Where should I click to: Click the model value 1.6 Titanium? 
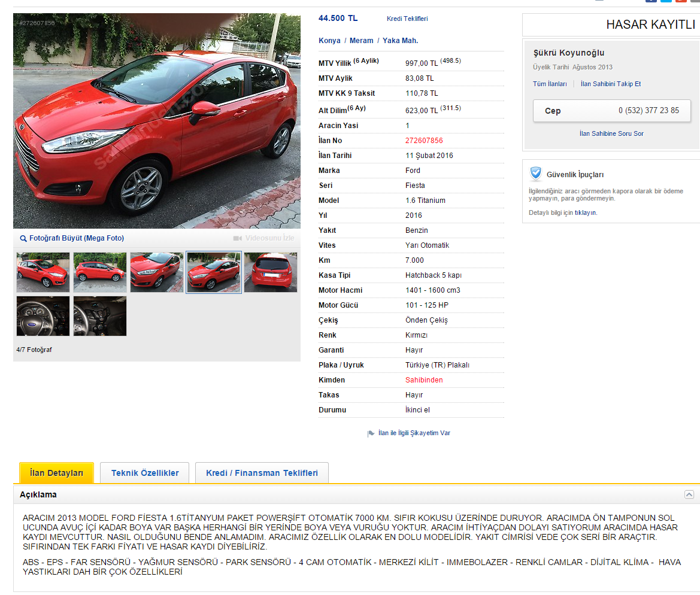[425, 201]
